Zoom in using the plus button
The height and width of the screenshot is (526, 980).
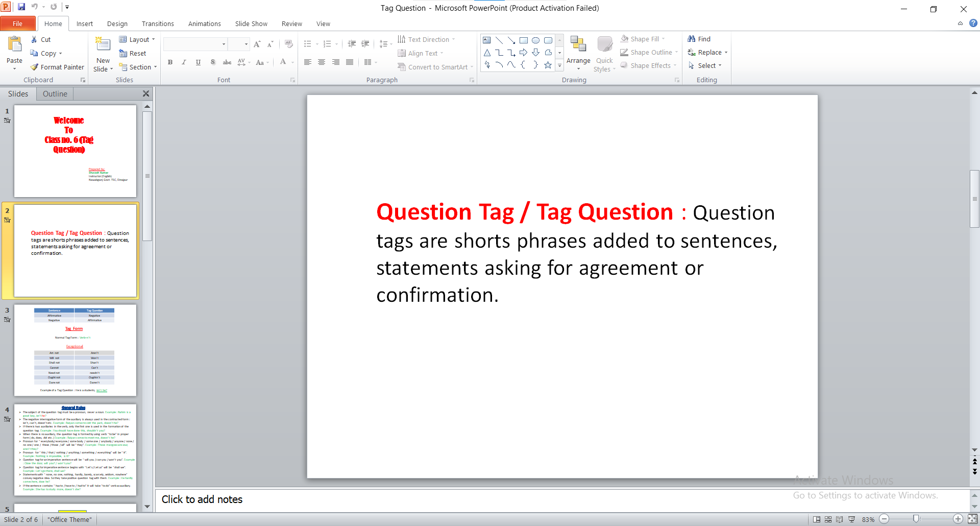958,519
